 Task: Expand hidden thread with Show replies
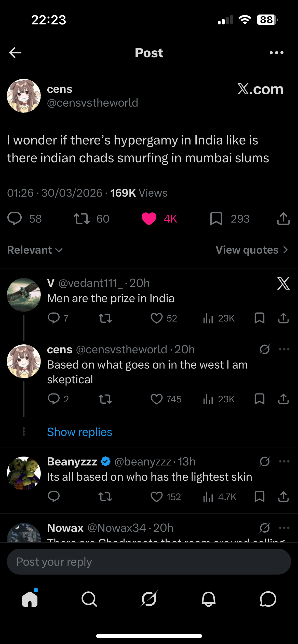point(79,432)
